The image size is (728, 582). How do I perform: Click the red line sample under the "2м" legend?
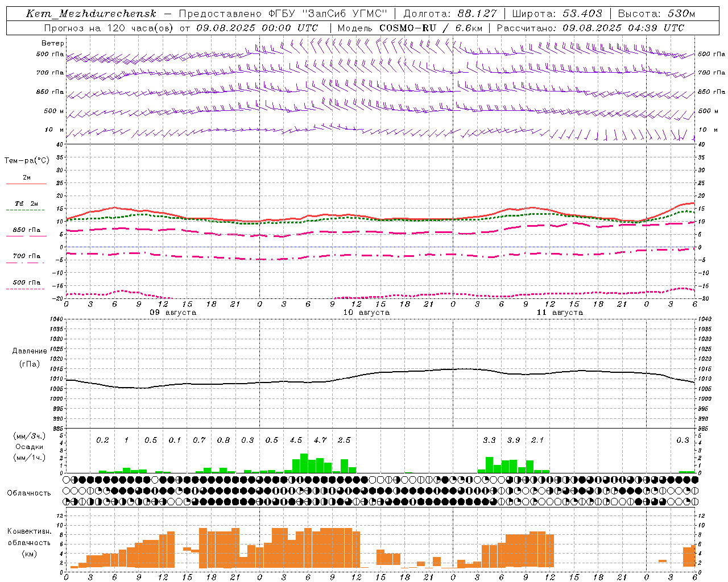[x=26, y=184]
